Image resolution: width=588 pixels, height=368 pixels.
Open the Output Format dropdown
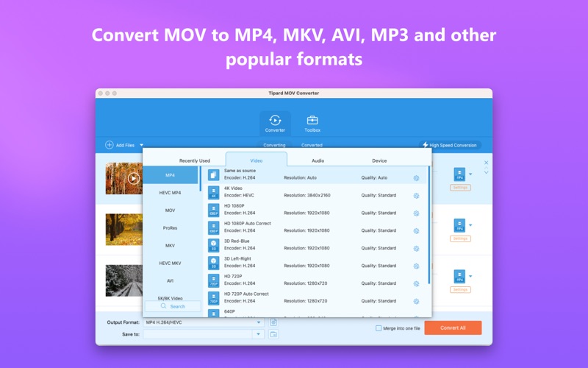point(204,322)
